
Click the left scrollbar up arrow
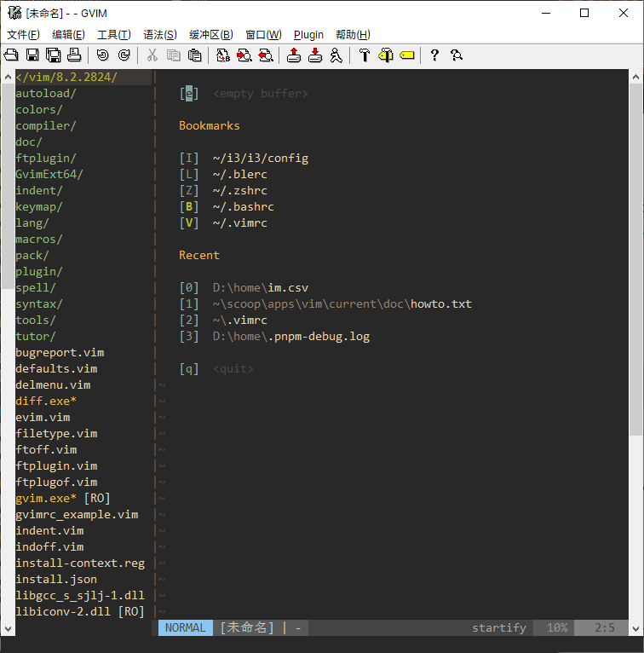tap(8, 77)
